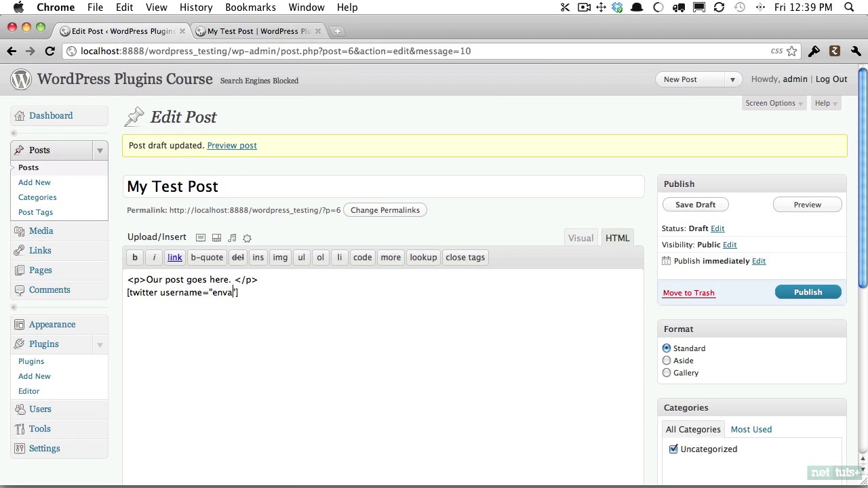Click Move to Trash link
868x488 pixels.
(688, 293)
